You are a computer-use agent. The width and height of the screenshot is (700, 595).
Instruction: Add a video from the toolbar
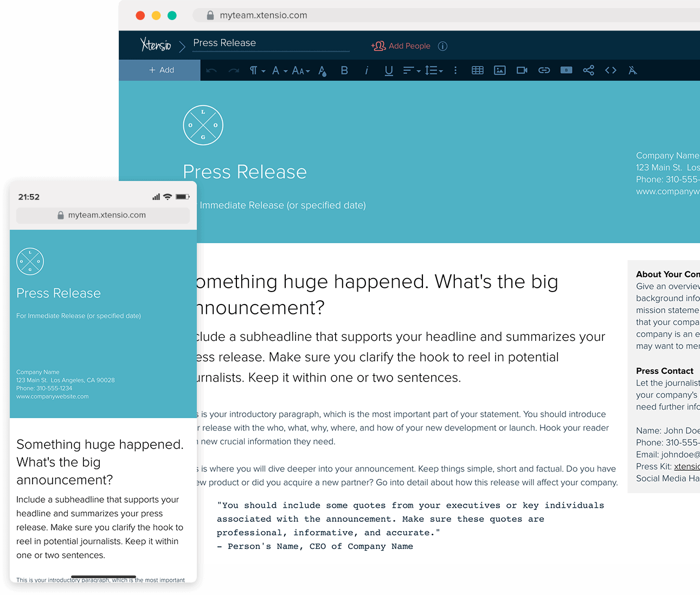(522, 70)
